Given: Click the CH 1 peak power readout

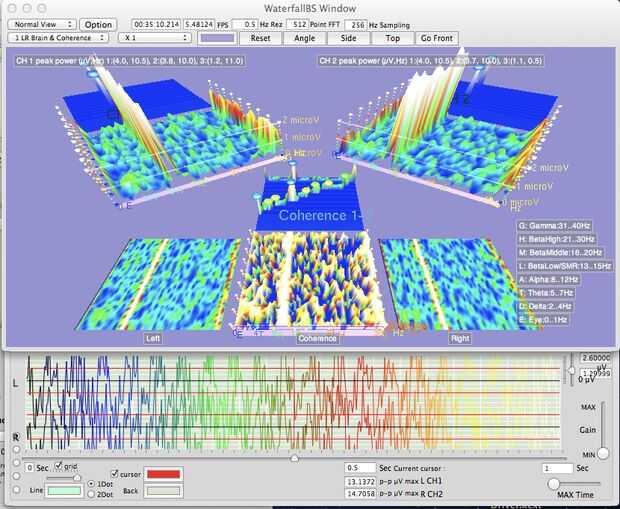Looking at the screenshot, I should click(130, 61).
